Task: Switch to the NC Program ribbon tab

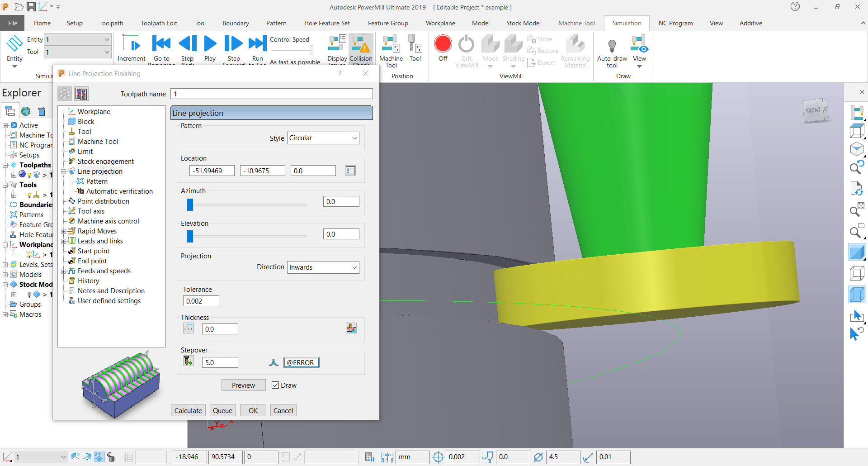Action: 675,23
